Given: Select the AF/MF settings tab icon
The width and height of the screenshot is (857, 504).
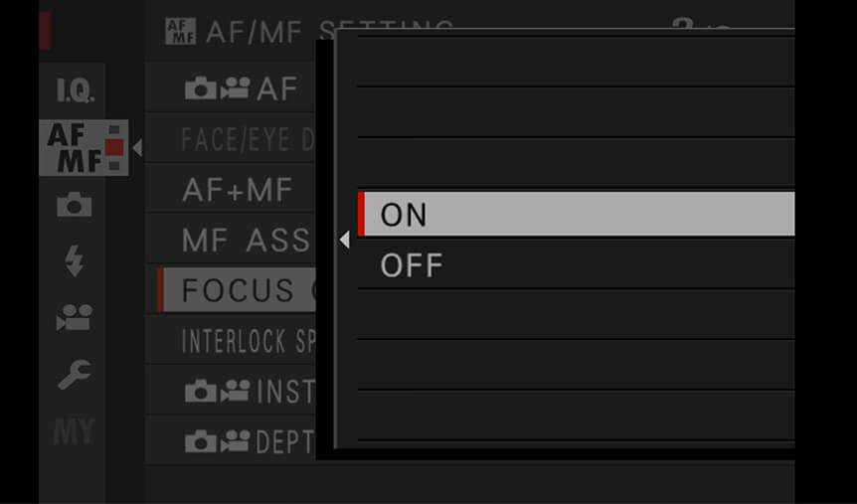Looking at the screenshot, I should [84, 147].
